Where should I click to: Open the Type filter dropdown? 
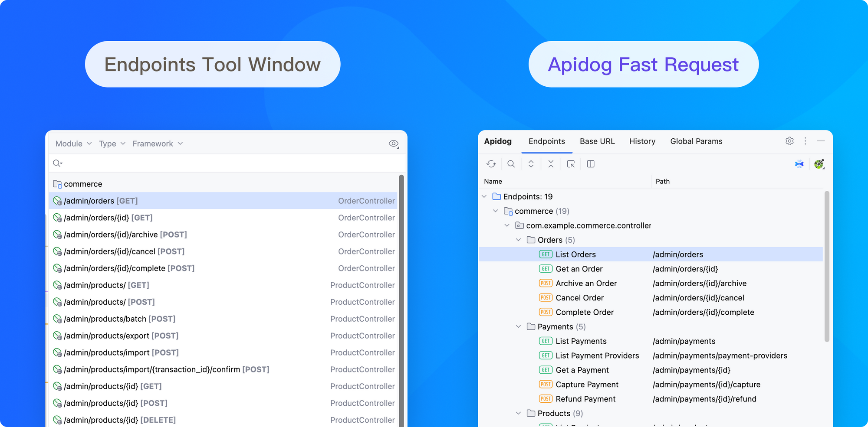tap(112, 143)
